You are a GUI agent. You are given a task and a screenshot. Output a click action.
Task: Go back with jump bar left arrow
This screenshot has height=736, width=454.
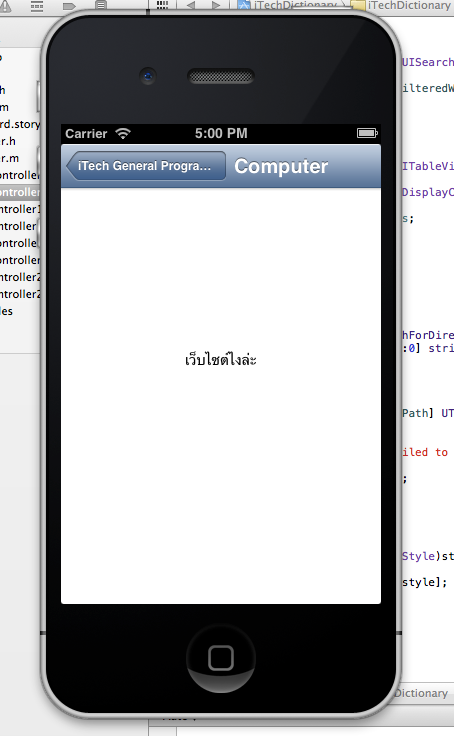[x=191, y=5]
